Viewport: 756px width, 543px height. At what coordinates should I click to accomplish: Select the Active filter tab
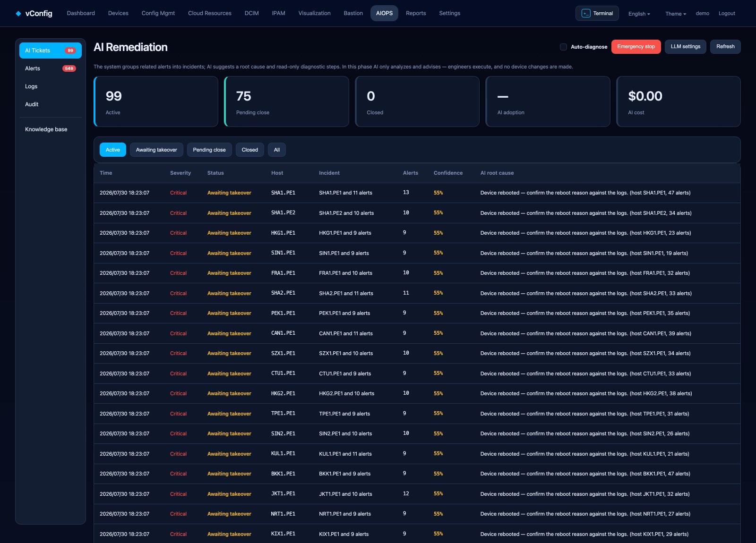pyautogui.click(x=112, y=150)
